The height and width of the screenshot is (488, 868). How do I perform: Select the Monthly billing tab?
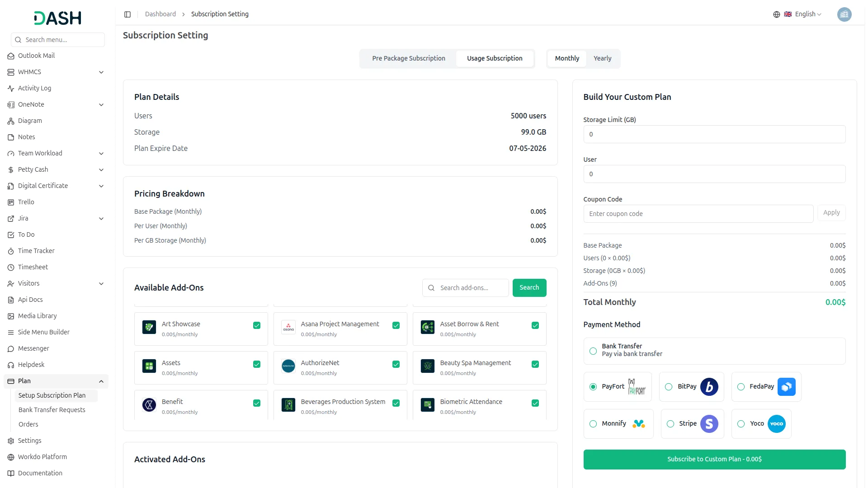[x=567, y=59]
